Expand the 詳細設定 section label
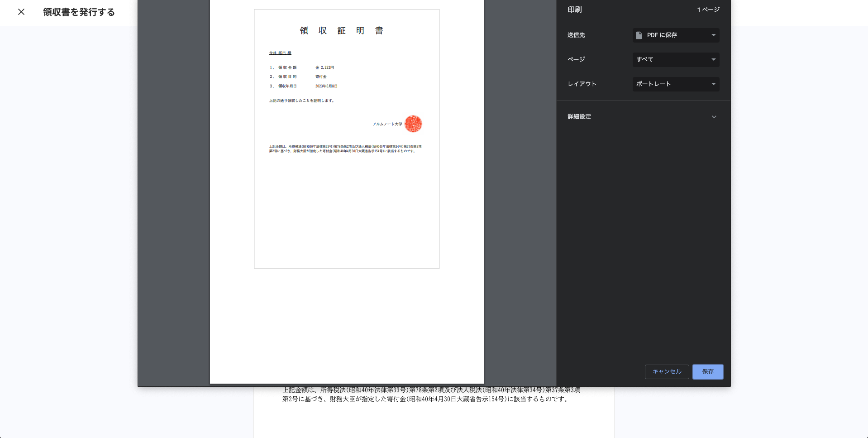Screen dimensions: 868x438 pos(579,117)
